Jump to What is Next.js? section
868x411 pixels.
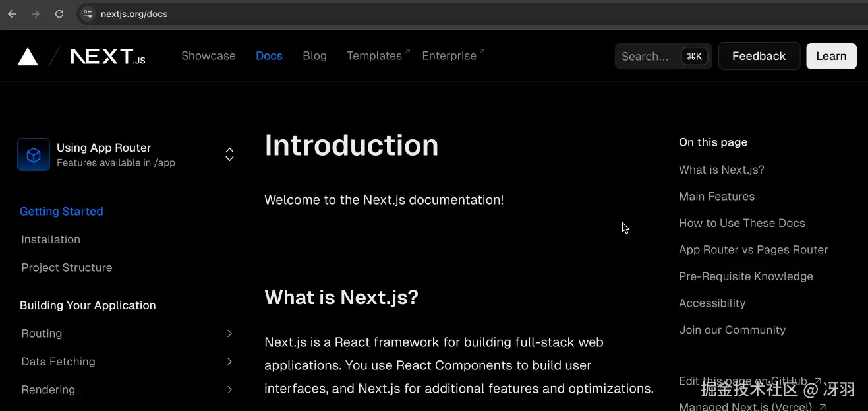pos(722,170)
